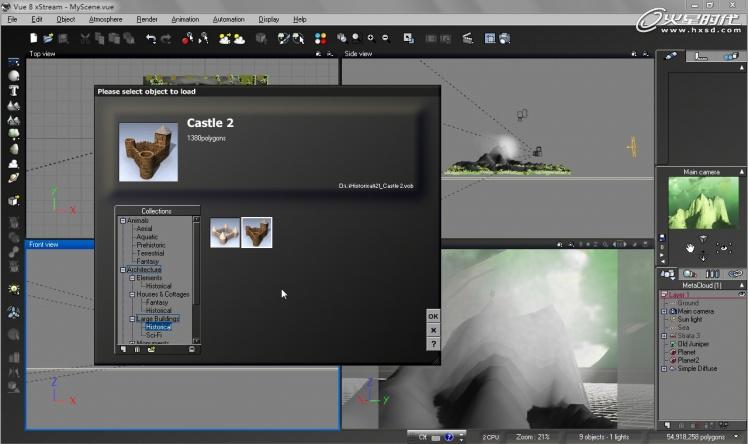
Task: Expand the Main camera tree item
Action: pos(664,311)
